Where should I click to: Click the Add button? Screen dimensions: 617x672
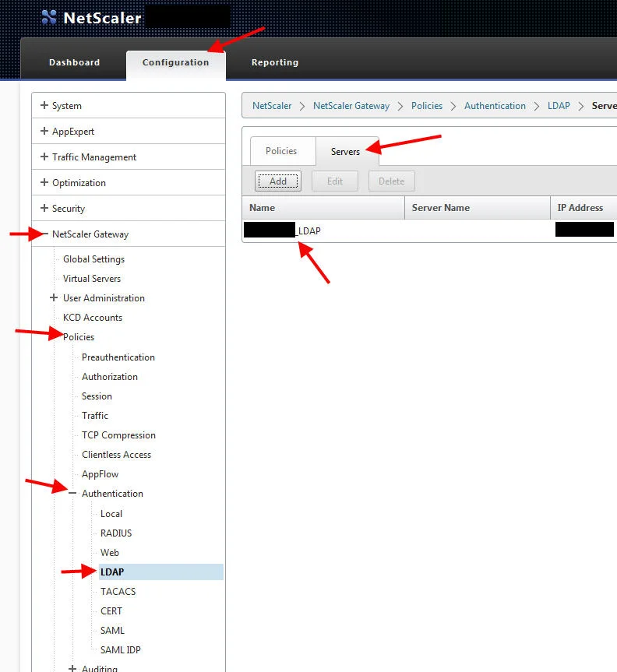click(x=278, y=181)
